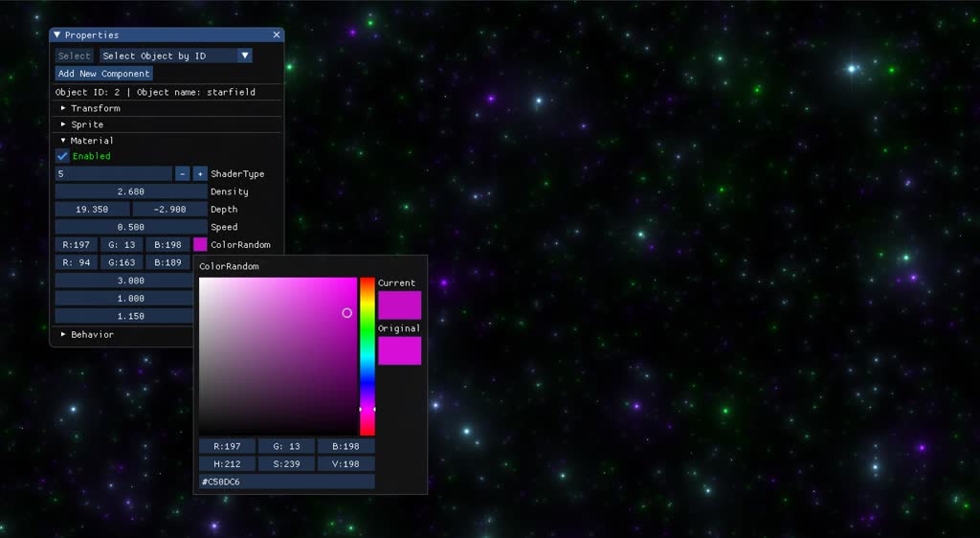This screenshot has width=980, height=538.
Task: Close the Properties panel
Action: (277, 35)
